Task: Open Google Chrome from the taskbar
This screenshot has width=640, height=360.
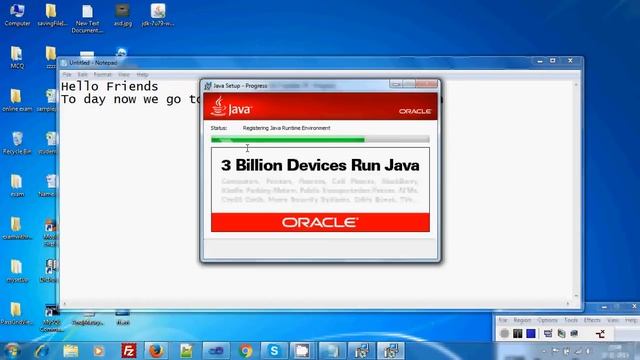Action: click(245, 351)
